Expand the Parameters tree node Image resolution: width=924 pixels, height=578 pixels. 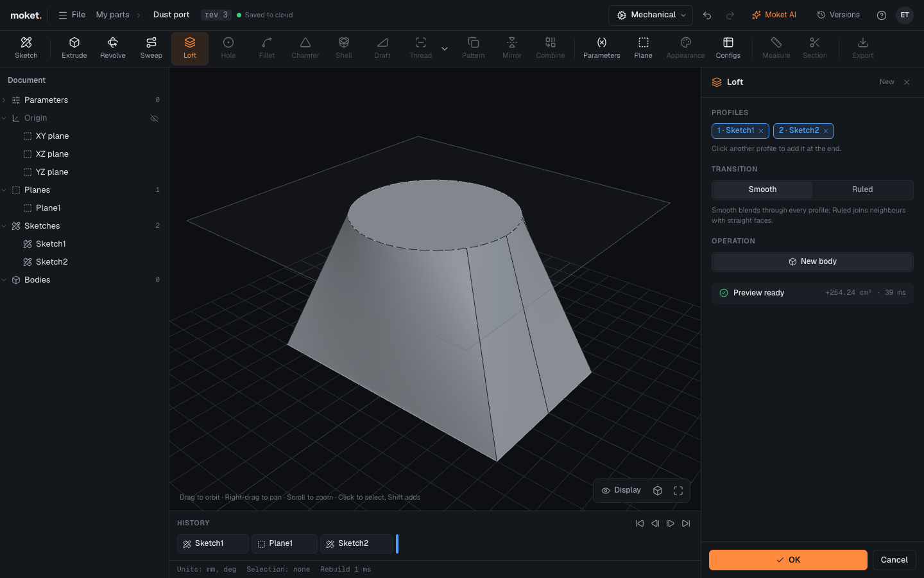4,100
